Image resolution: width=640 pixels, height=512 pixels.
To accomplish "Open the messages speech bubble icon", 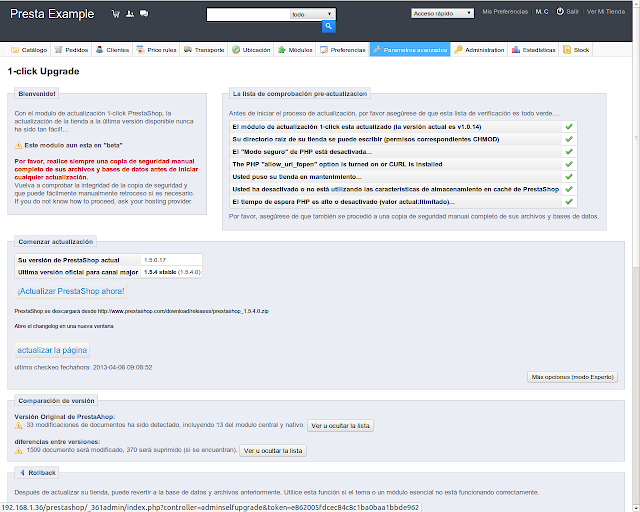I will (144, 14).
